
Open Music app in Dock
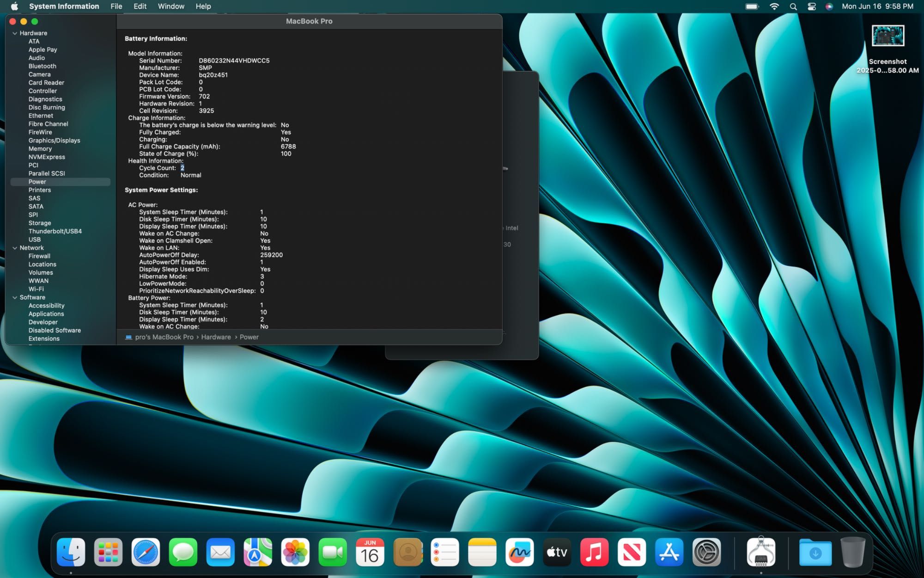point(595,552)
